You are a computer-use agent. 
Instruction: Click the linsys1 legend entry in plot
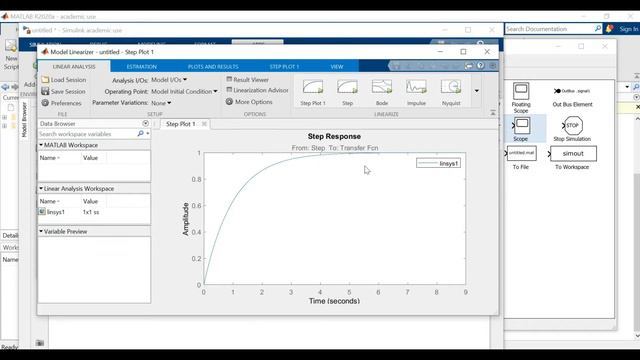click(439, 163)
